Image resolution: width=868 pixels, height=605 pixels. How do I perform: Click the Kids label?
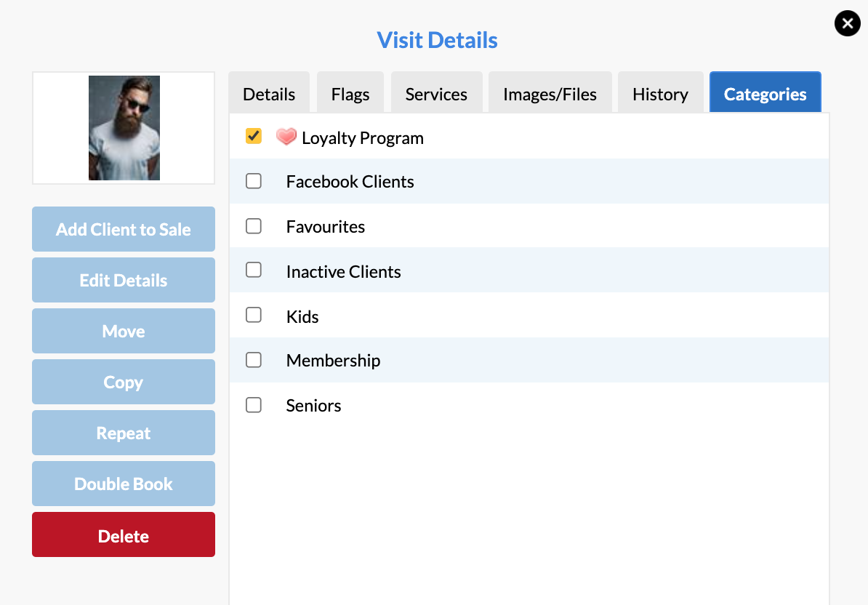pos(302,316)
